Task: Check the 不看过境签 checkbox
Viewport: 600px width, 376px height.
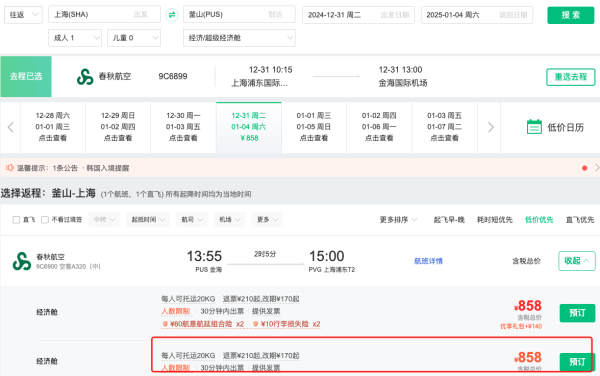Action: point(45,220)
